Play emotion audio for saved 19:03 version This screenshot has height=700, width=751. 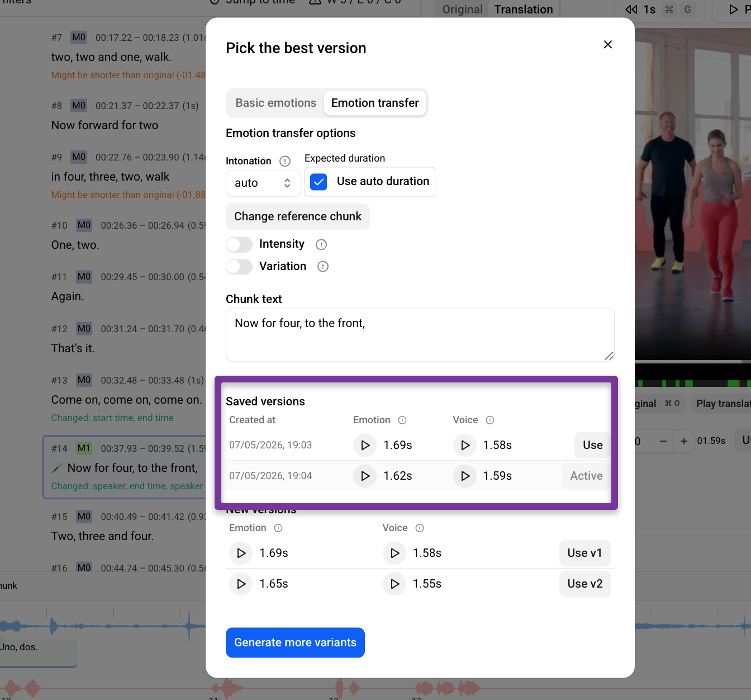pyautogui.click(x=365, y=445)
